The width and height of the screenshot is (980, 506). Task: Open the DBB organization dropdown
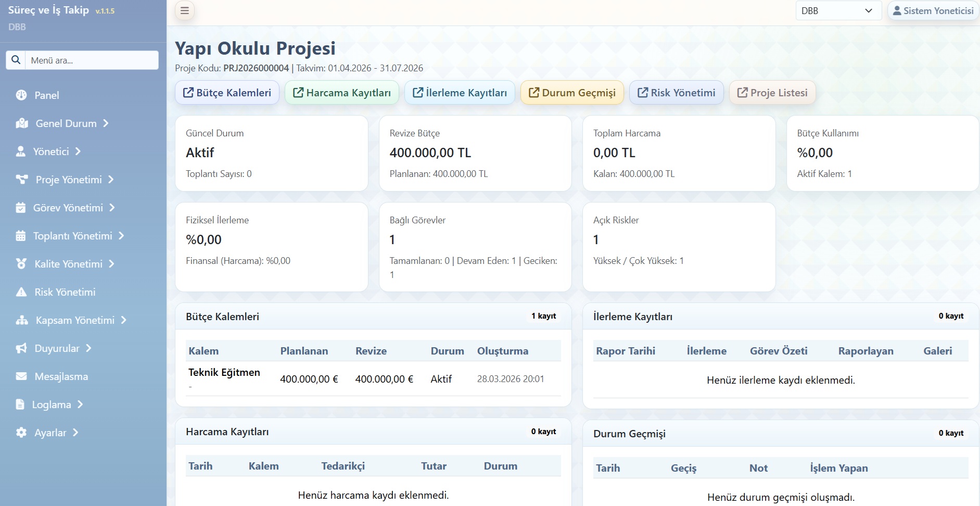[838, 10]
